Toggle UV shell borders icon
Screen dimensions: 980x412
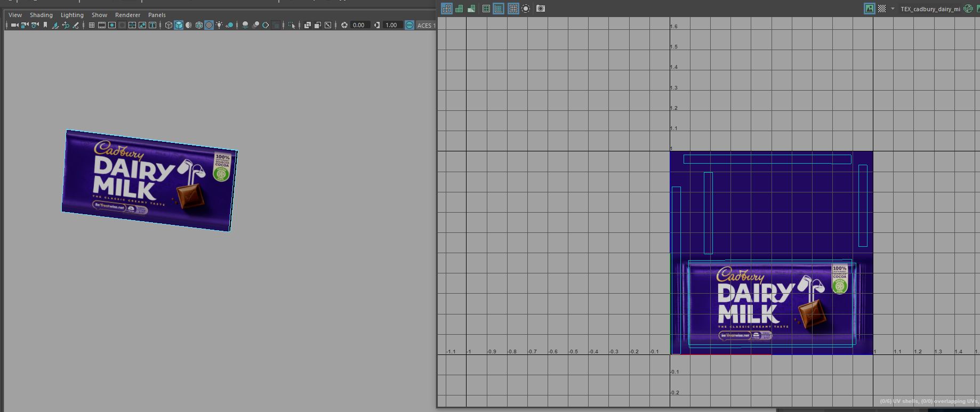499,9
